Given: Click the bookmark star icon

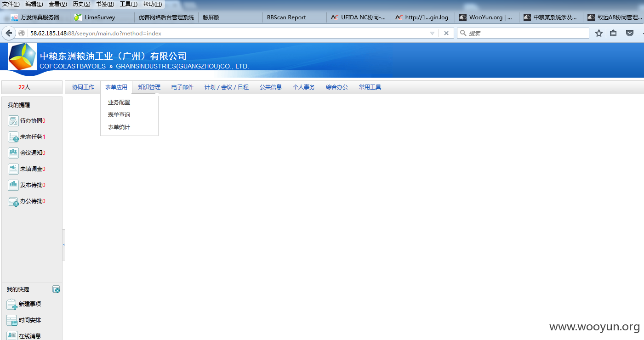Looking at the screenshot, I should [599, 33].
